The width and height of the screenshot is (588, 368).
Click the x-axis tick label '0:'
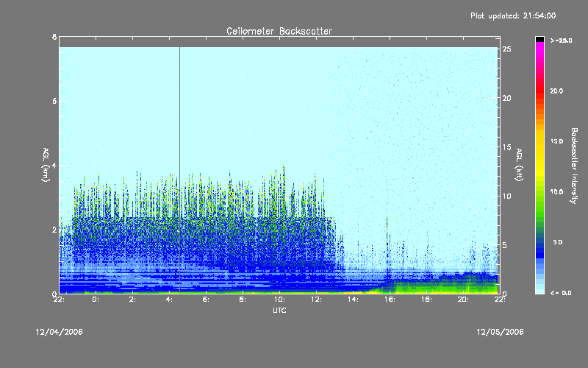tap(96, 300)
